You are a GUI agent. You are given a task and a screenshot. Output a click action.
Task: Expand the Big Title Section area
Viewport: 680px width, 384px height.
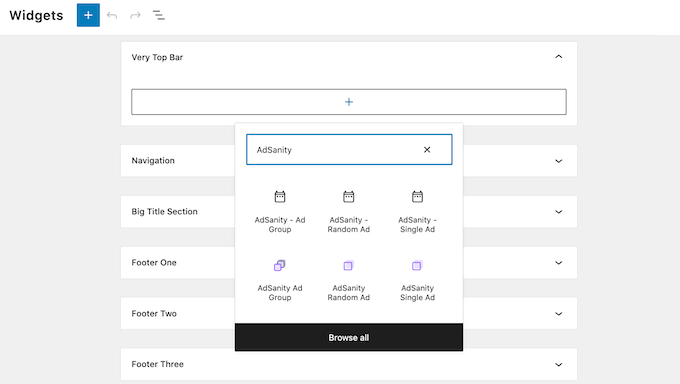click(559, 212)
